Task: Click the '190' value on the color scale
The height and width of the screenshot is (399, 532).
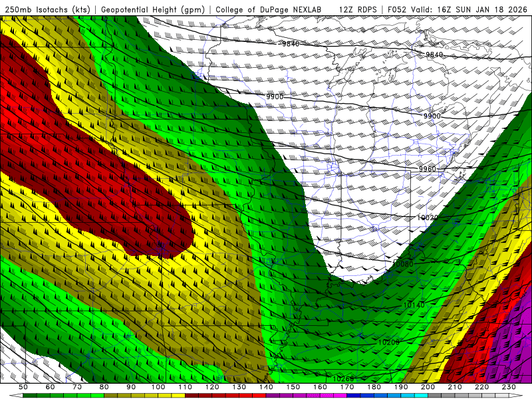Action: [401, 387]
